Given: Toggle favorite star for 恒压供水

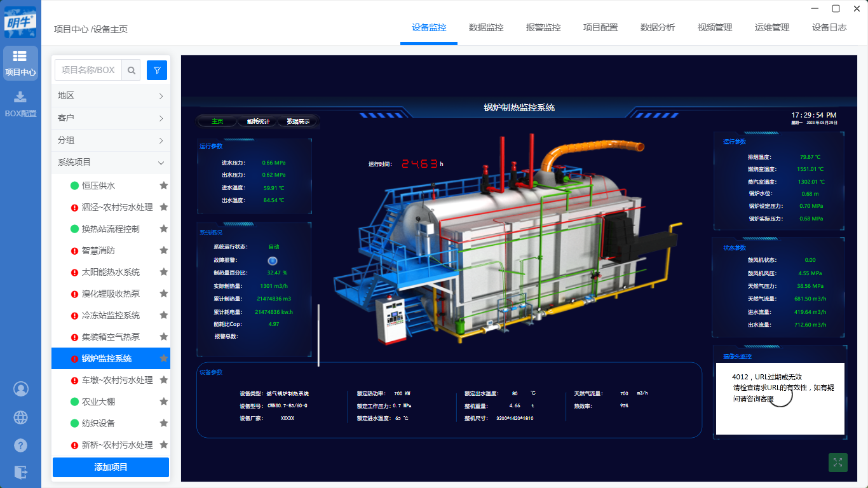Looking at the screenshot, I should click(163, 186).
